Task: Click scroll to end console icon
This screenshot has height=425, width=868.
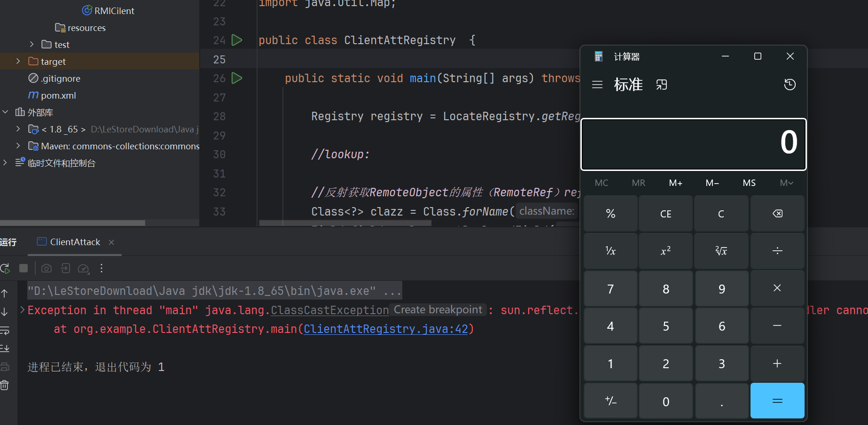Action: [5, 348]
